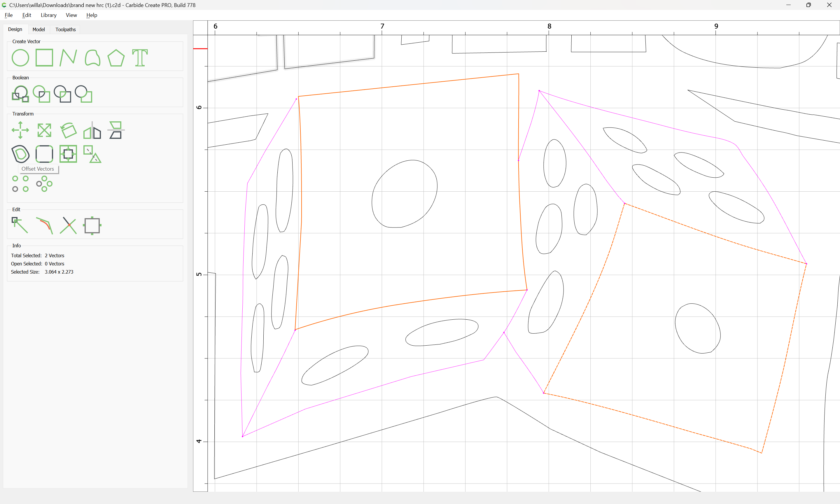
Task: Activate the Node Edit tool
Action: [20, 225]
